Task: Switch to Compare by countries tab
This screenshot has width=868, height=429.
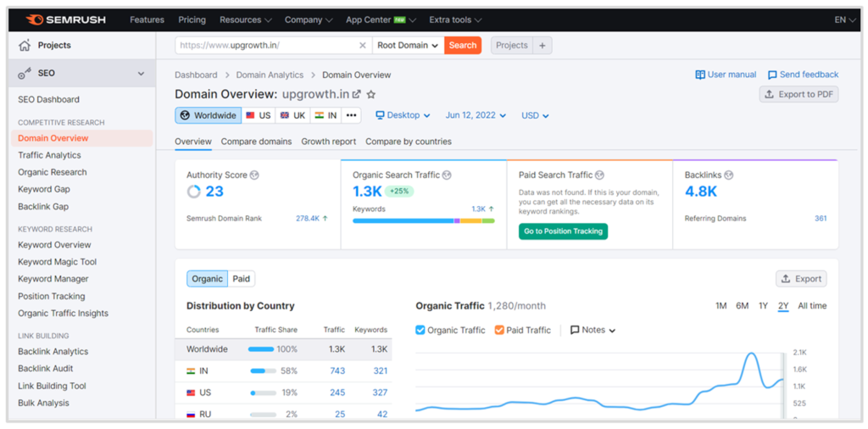Action: click(x=409, y=142)
